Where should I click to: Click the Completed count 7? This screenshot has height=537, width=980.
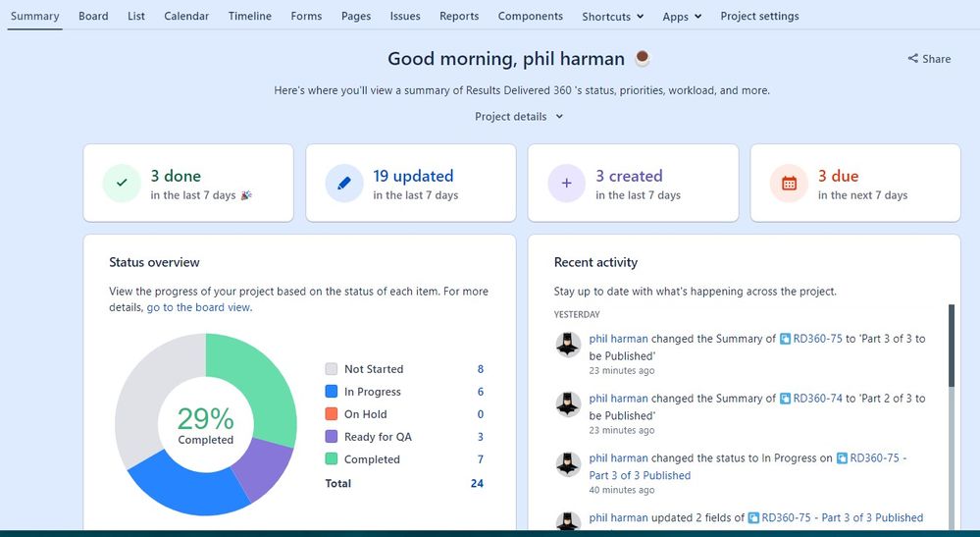tap(481, 459)
